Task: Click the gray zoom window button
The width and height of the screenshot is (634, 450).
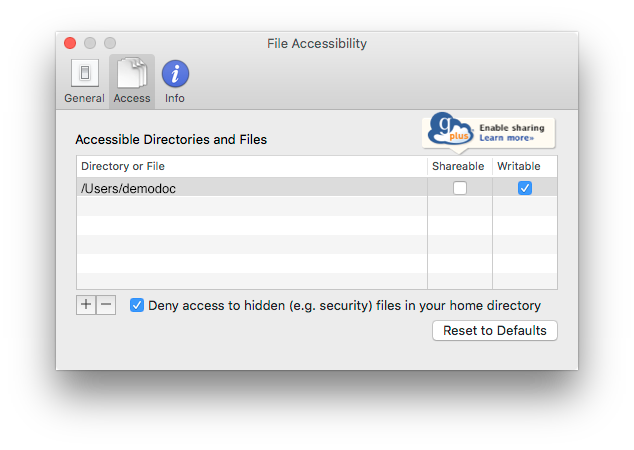Action: pos(110,43)
